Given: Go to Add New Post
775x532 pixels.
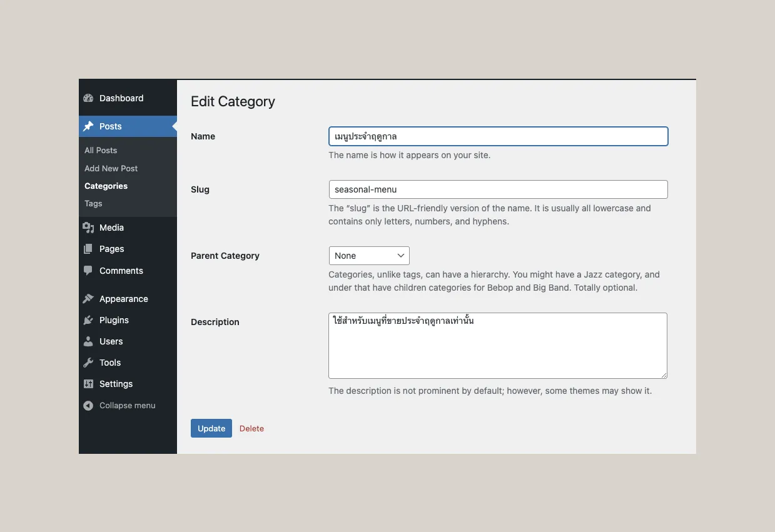Looking at the screenshot, I should 111,168.
